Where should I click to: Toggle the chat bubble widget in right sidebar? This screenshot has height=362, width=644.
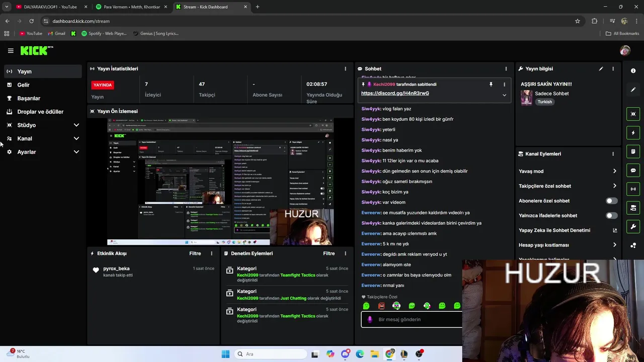pos(633,170)
